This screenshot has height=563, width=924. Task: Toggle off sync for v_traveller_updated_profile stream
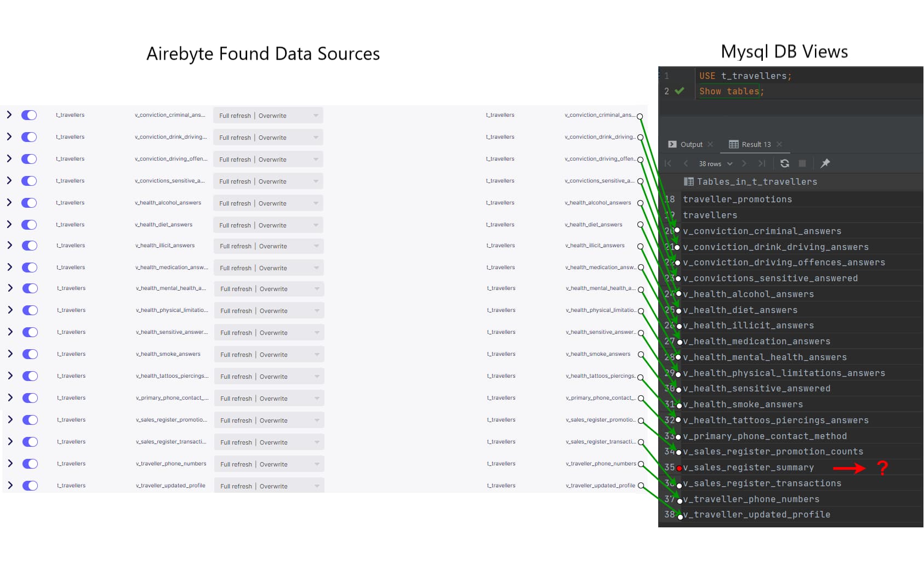[x=30, y=486]
